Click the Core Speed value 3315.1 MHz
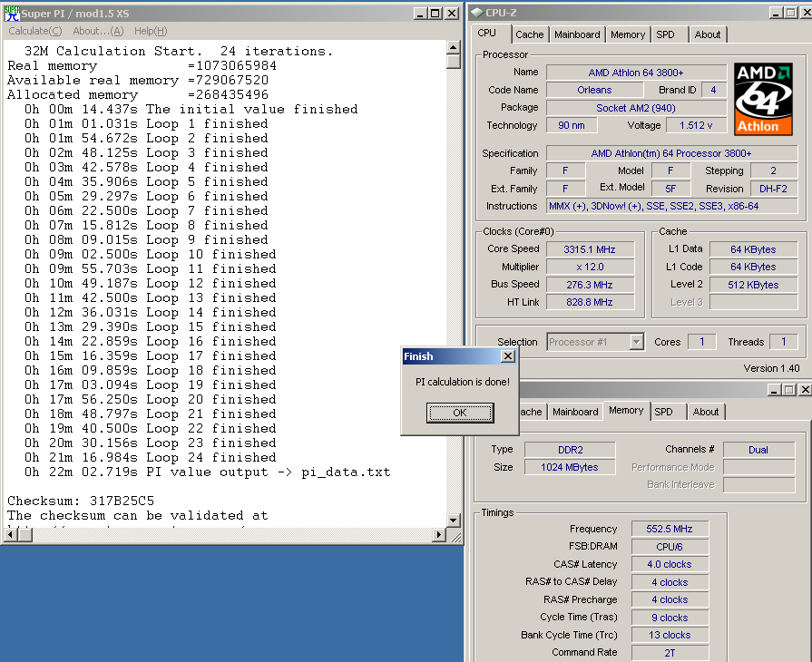The width and height of the screenshot is (812, 662). pyautogui.click(x=590, y=249)
